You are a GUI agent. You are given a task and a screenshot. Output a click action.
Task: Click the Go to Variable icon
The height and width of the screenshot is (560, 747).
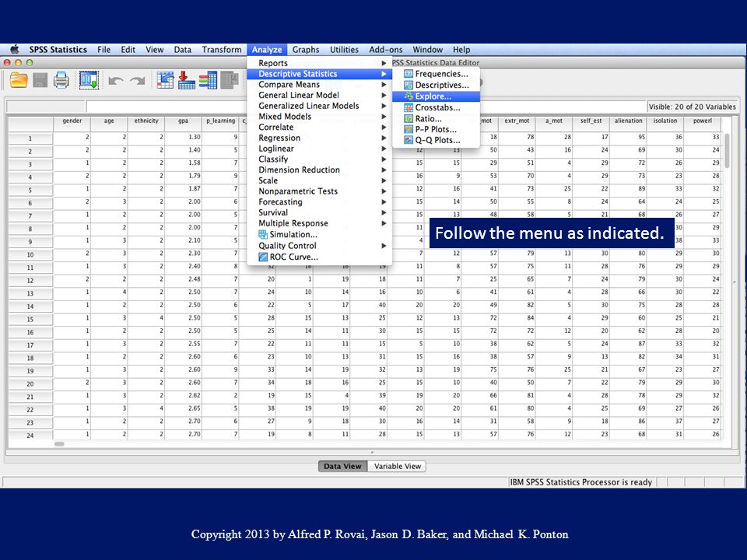point(186,80)
